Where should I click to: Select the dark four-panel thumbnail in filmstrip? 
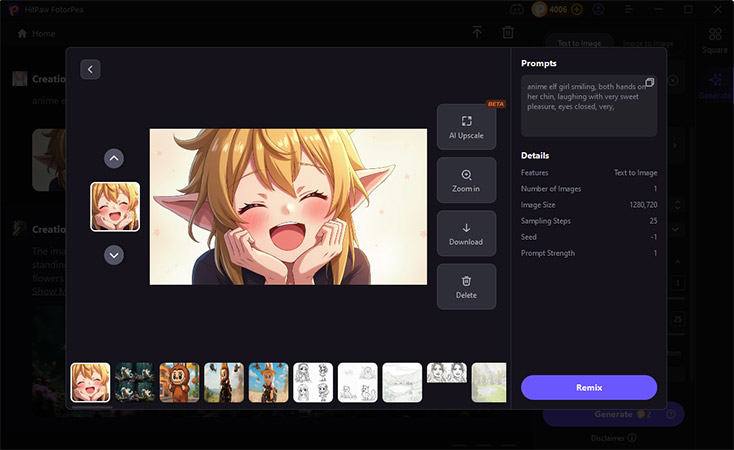[135, 382]
